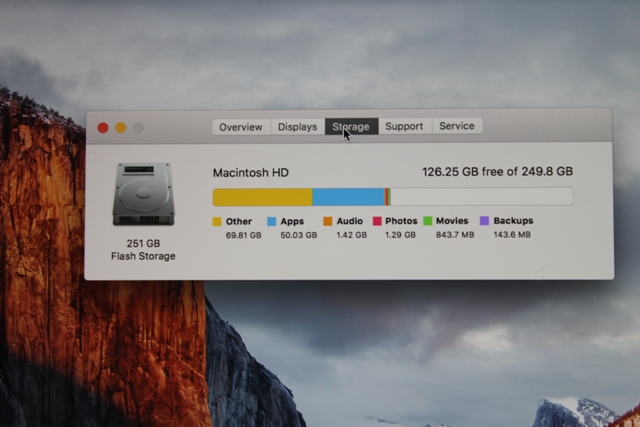The height and width of the screenshot is (427, 640).
Task: Click the "251 GB" capacity label
Action: (143, 243)
